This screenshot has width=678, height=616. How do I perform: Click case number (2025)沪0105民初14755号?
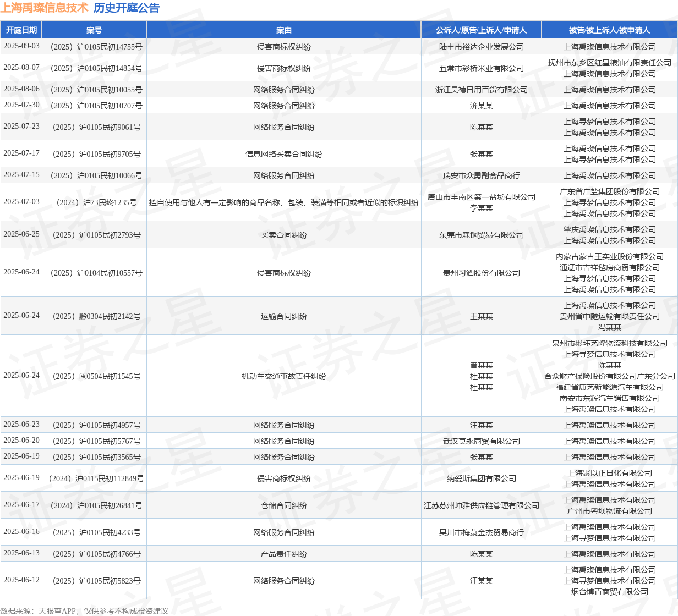(94, 47)
